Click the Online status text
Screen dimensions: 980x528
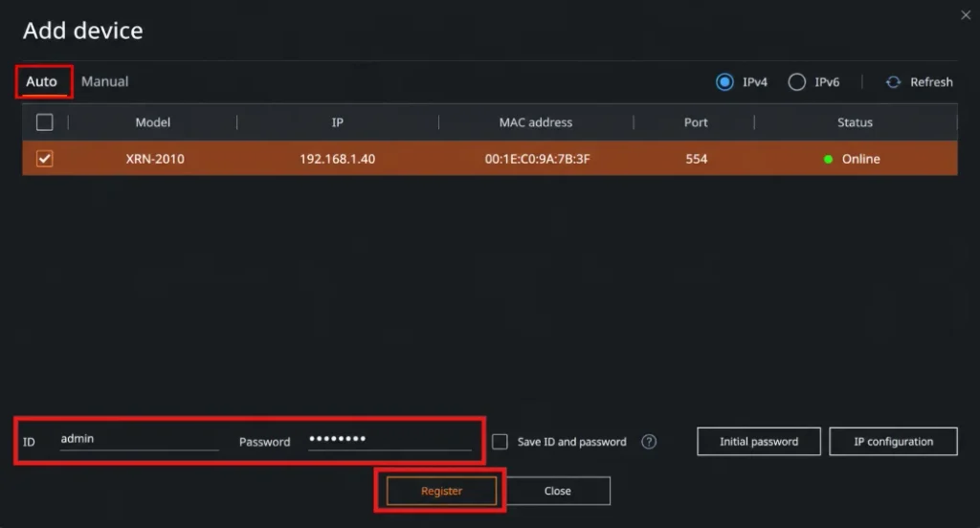[860, 159]
